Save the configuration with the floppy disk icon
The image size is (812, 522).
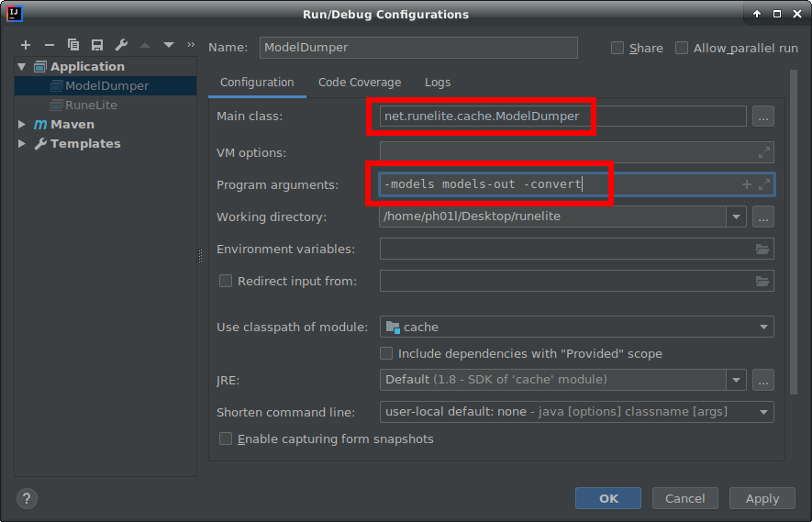click(97, 45)
